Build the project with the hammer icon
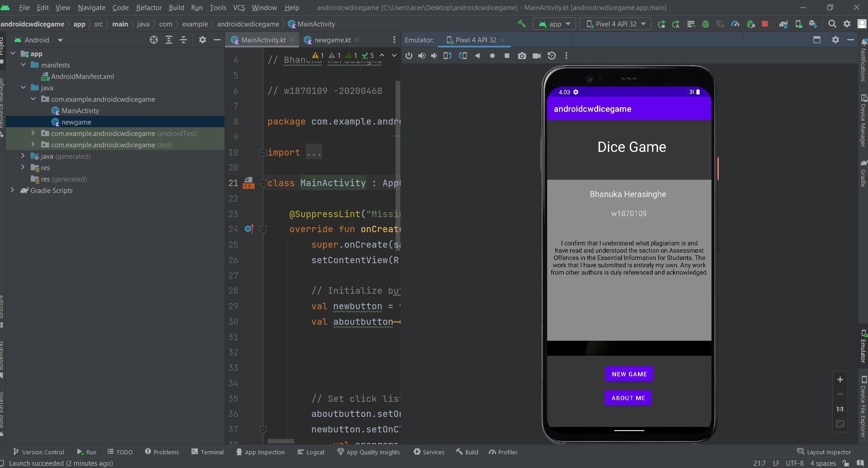Screen dimensions: 868x468 pos(522,24)
